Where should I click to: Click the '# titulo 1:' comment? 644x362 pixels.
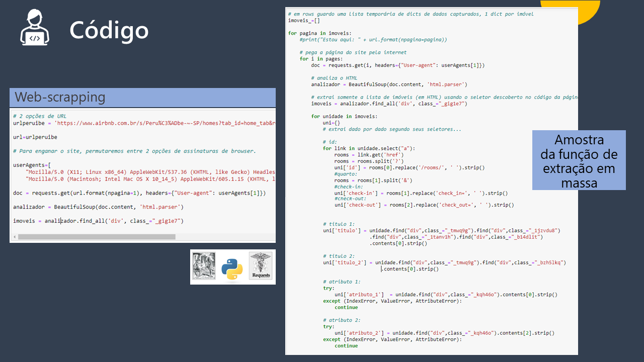pos(339,224)
